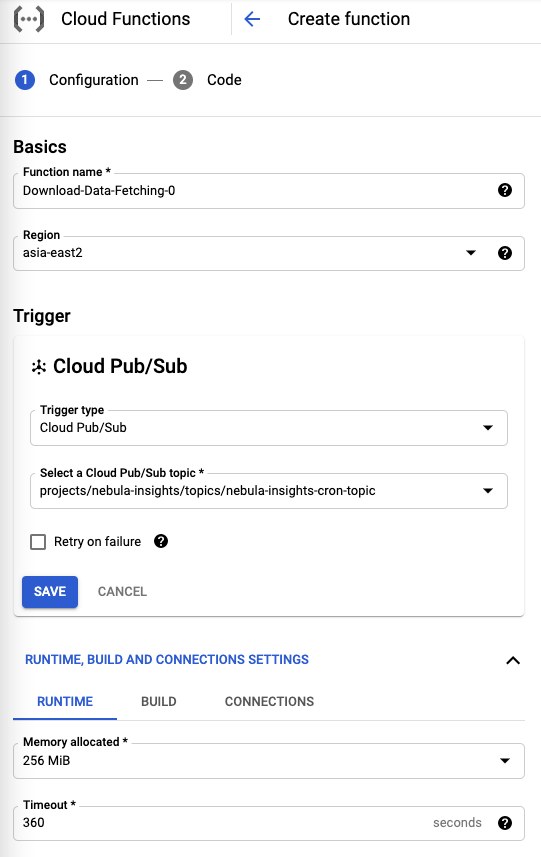Open the Cloud Pub/Sub topic dropdown

pos(269,491)
